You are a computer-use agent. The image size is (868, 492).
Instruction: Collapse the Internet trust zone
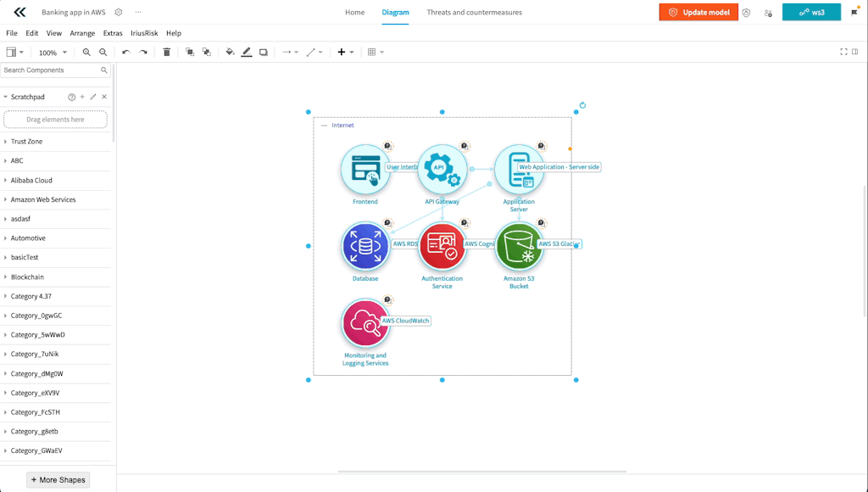325,126
